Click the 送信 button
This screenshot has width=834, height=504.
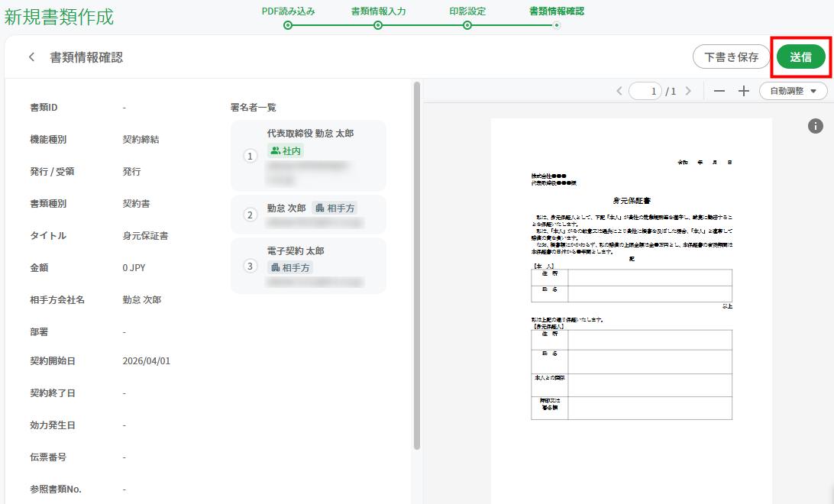[800, 57]
